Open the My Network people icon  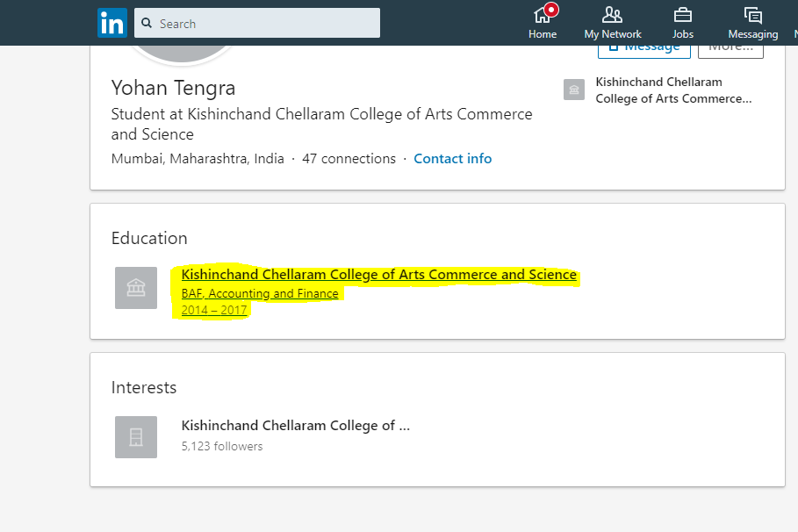point(612,15)
